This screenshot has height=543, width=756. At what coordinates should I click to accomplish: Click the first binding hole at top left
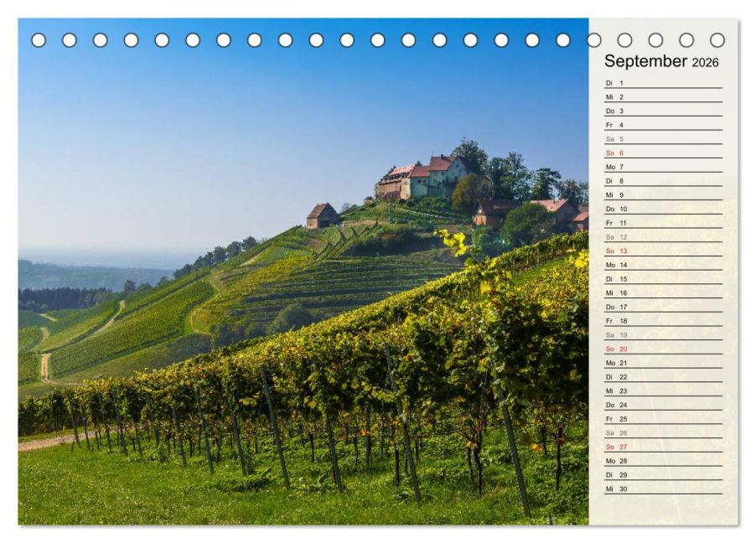point(39,40)
